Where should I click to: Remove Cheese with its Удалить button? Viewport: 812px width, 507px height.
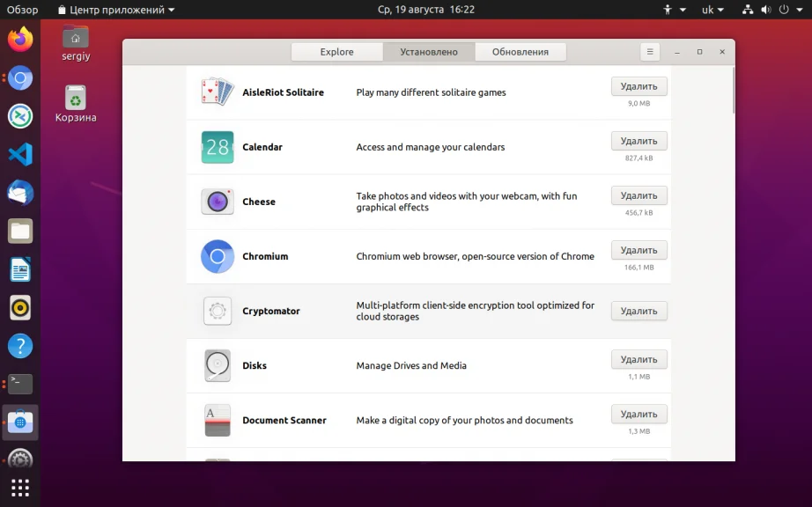click(639, 195)
